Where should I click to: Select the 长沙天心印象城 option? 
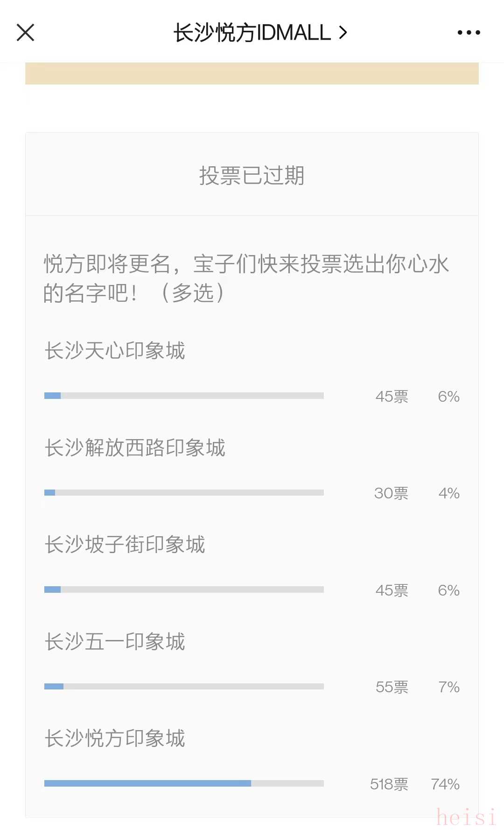[x=115, y=351]
